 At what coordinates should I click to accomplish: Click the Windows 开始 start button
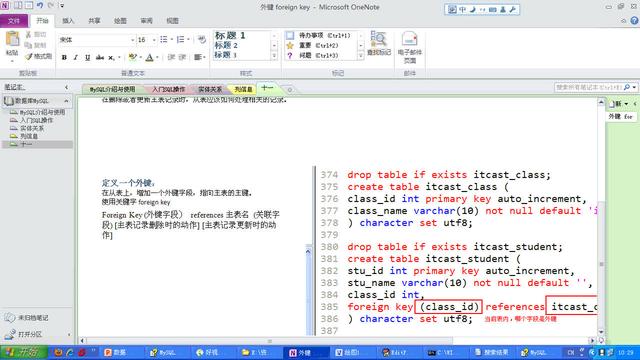pyautogui.click(x=24, y=352)
